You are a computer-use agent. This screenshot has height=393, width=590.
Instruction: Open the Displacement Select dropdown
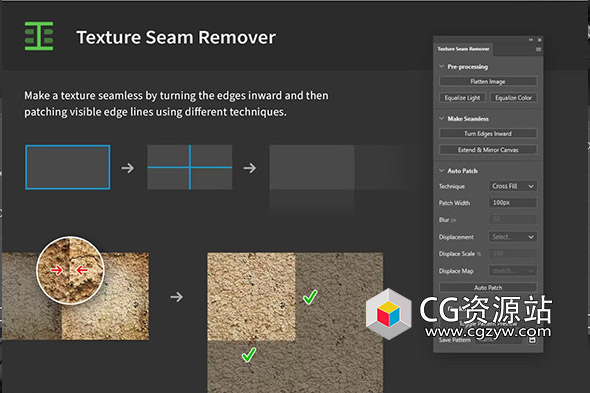[512, 237]
